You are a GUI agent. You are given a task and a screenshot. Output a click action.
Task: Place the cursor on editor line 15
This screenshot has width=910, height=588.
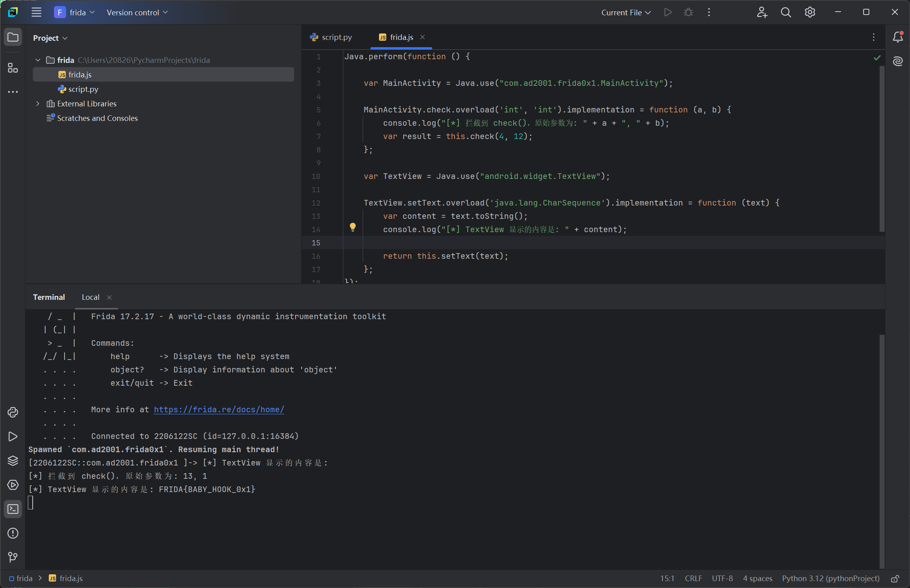(593, 243)
